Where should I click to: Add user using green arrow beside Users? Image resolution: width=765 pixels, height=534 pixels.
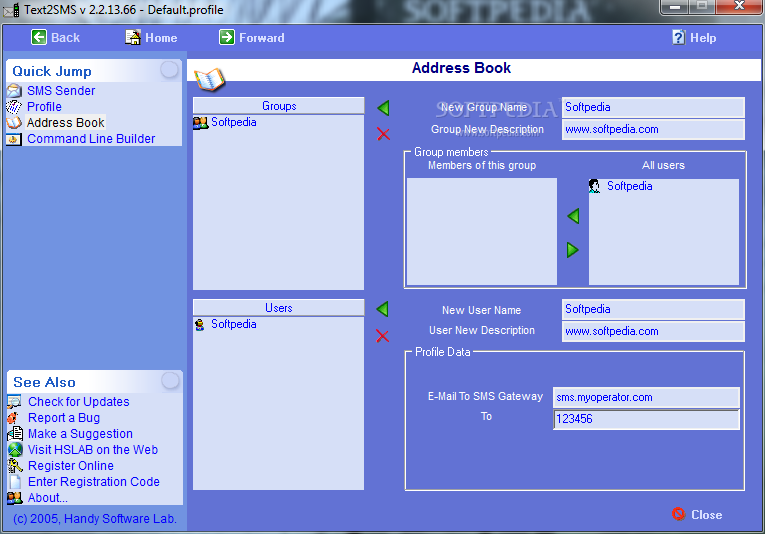tap(382, 309)
